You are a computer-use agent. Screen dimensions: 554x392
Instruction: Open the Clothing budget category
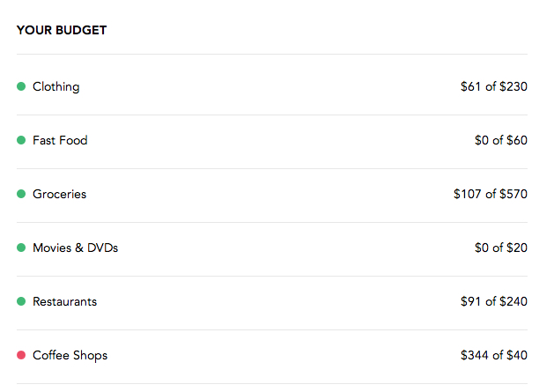point(55,86)
